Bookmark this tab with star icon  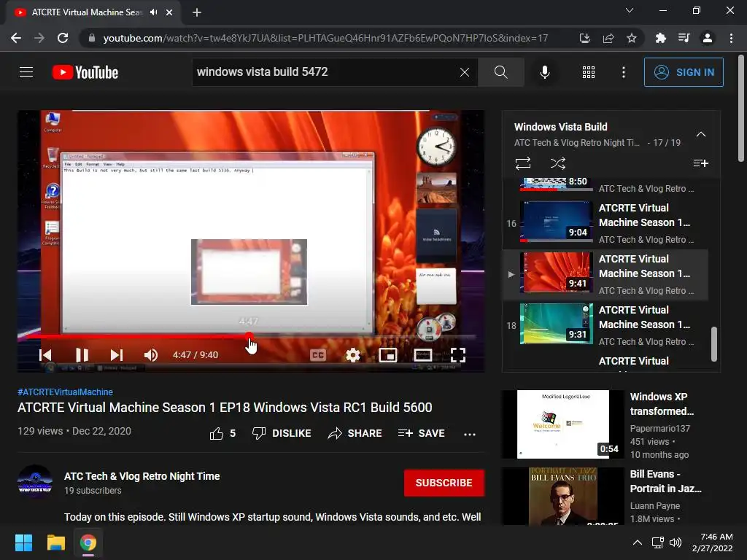631,38
